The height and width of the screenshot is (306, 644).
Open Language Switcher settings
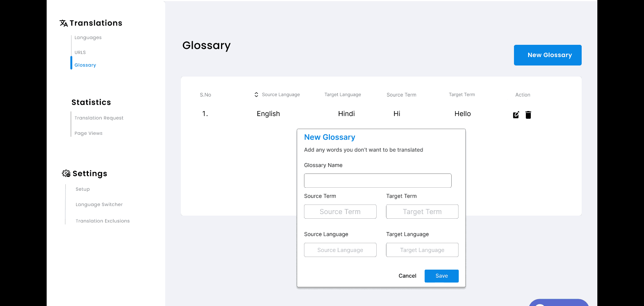coord(99,205)
